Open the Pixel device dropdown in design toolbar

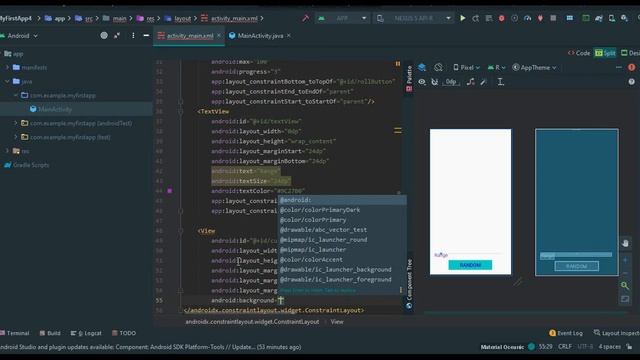click(x=466, y=67)
